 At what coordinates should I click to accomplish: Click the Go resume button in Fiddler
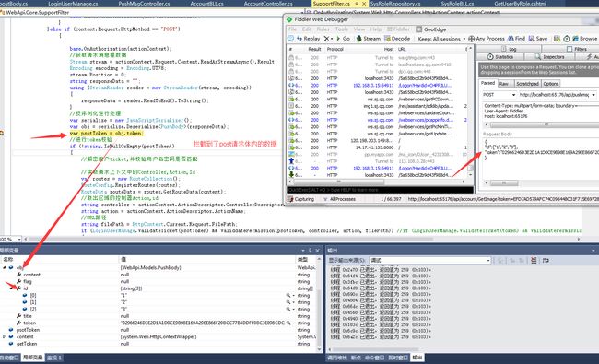(343, 39)
